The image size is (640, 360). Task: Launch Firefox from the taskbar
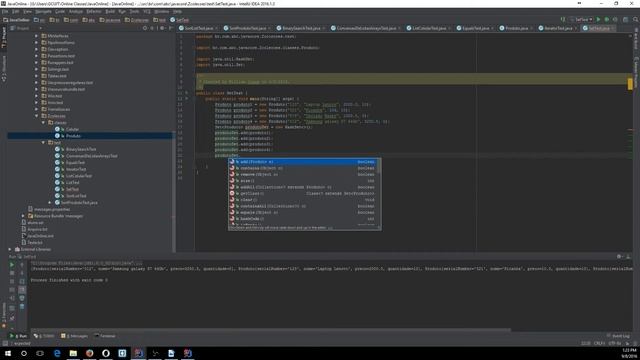coord(89,353)
